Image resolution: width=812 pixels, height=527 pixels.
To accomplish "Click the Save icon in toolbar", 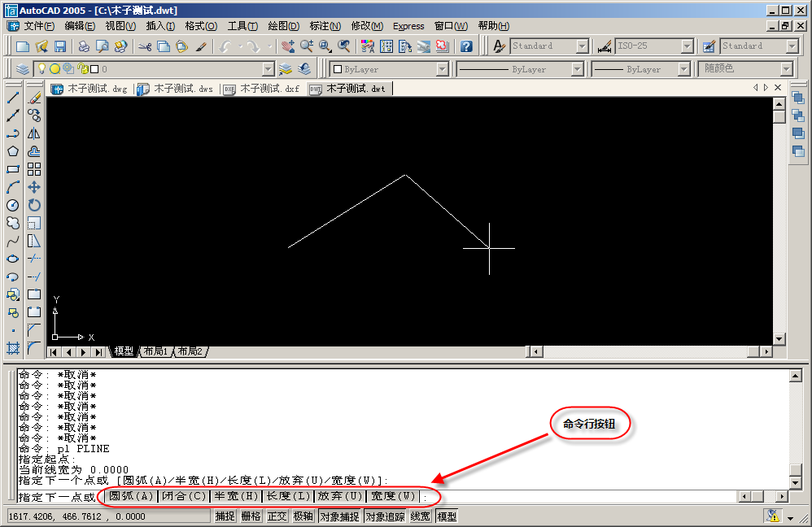I will (59, 46).
